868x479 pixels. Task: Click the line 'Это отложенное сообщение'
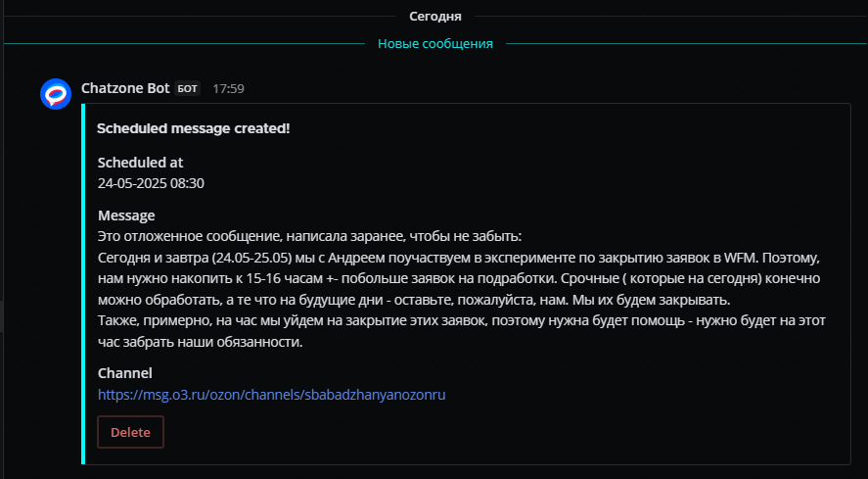click(309, 237)
